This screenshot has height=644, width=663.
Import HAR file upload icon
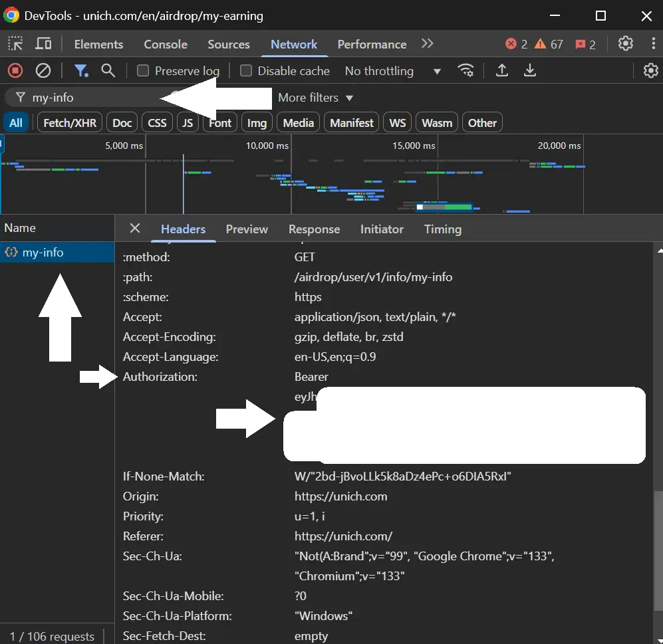pos(502,70)
